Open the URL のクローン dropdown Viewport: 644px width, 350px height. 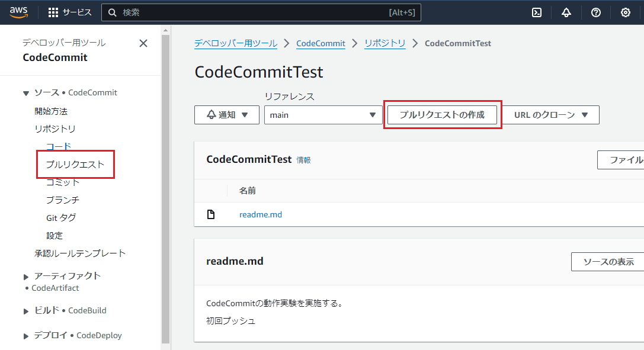point(550,114)
